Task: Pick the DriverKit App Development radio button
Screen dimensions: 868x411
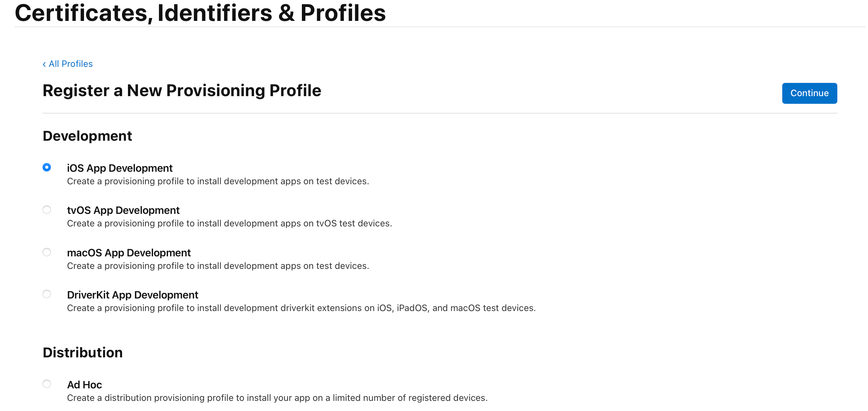Action: (x=47, y=294)
